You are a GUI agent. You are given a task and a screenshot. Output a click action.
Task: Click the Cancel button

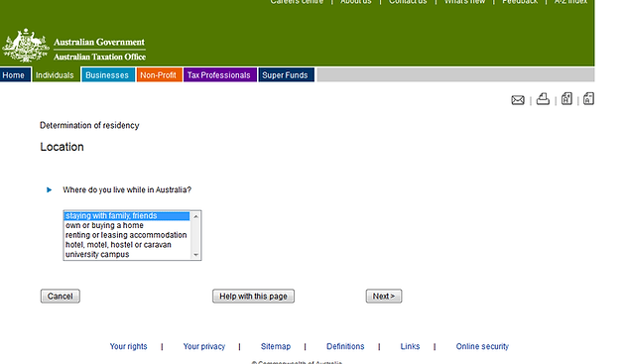[x=61, y=297]
